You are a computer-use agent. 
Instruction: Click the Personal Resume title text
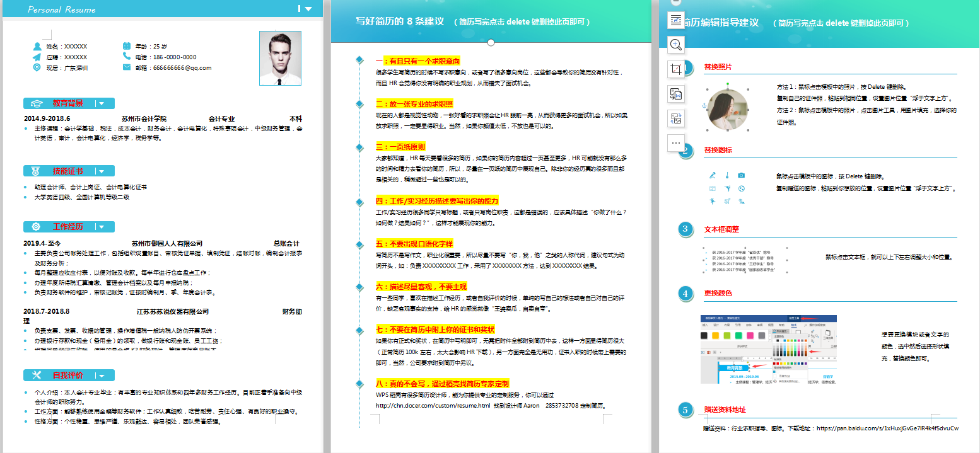[62, 9]
